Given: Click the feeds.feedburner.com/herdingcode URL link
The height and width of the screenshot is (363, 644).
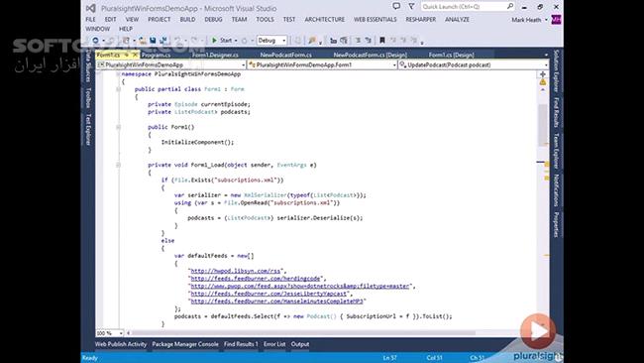Looking at the screenshot, I should [256, 279].
